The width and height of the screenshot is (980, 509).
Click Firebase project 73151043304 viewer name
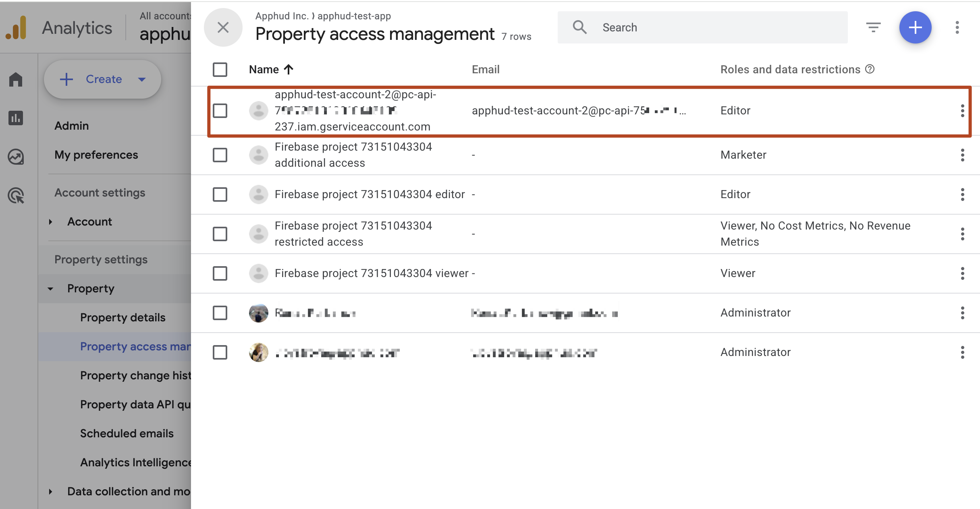click(x=372, y=273)
